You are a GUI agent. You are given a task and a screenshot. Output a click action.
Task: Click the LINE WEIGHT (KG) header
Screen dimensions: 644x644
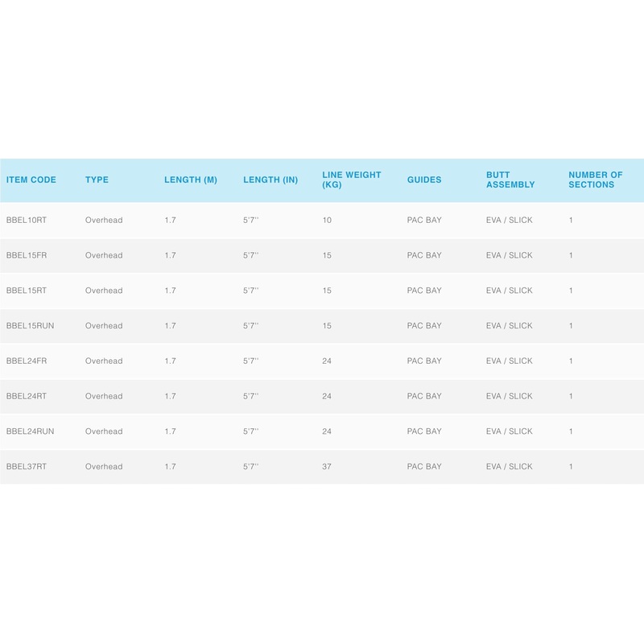(351, 180)
